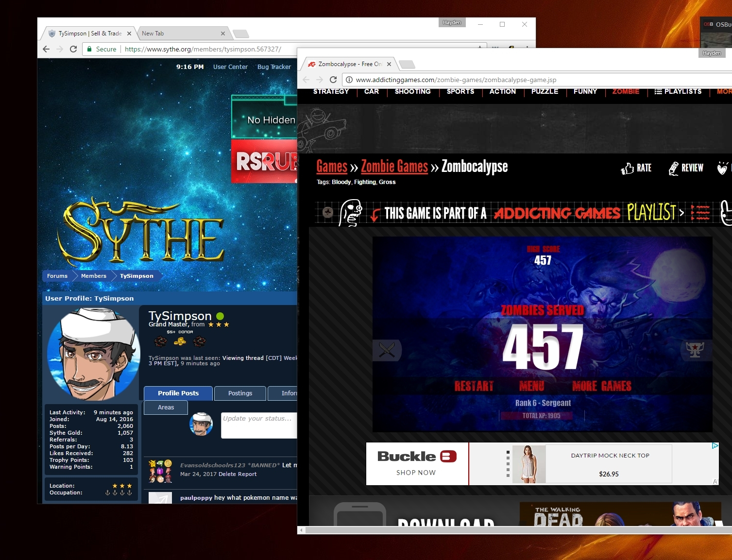Screen dimensions: 732x560
Task: Open SHOOTING games menu
Action: point(412,91)
